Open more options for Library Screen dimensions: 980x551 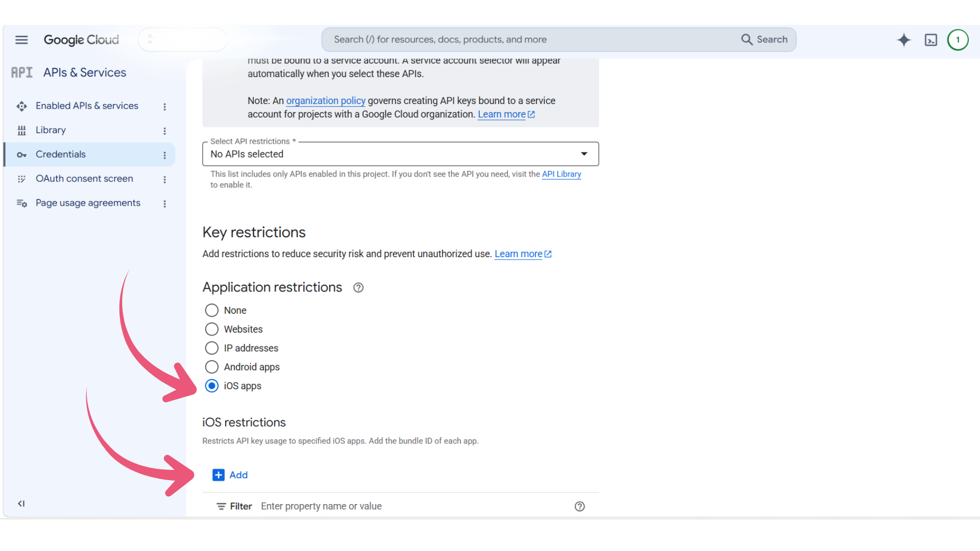tap(164, 131)
